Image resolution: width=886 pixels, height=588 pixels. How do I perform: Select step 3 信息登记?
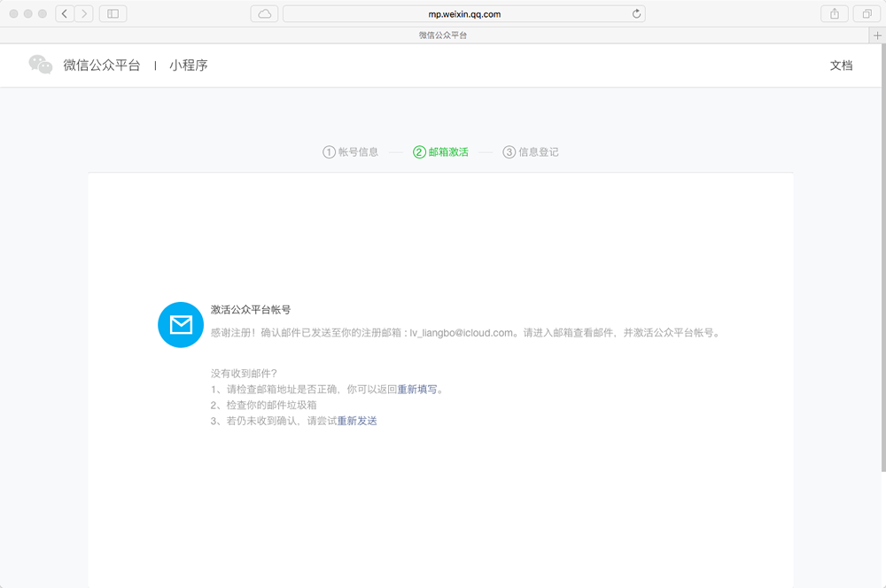(x=531, y=151)
